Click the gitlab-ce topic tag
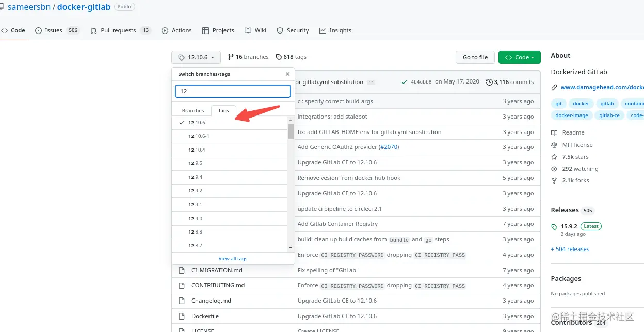 (x=609, y=115)
